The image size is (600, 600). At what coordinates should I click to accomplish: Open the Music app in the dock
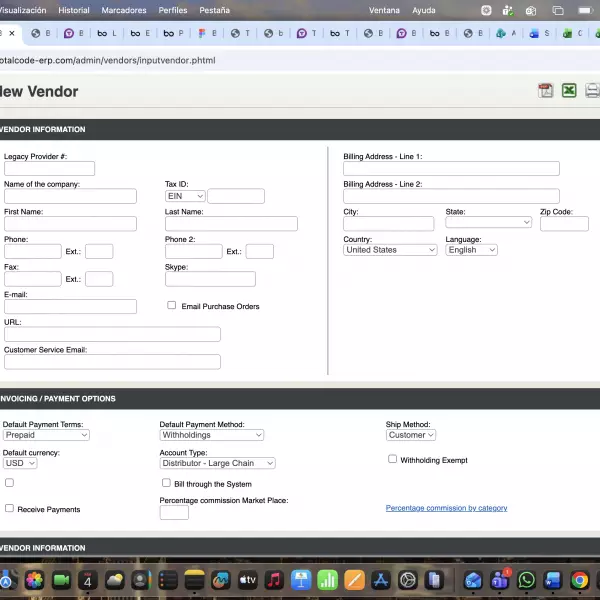(x=274, y=580)
